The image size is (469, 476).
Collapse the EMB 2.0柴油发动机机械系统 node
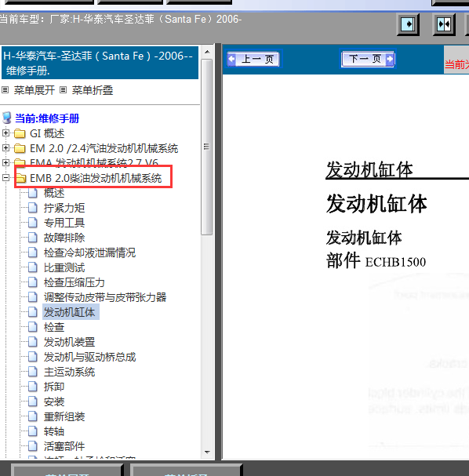coord(5,177)
